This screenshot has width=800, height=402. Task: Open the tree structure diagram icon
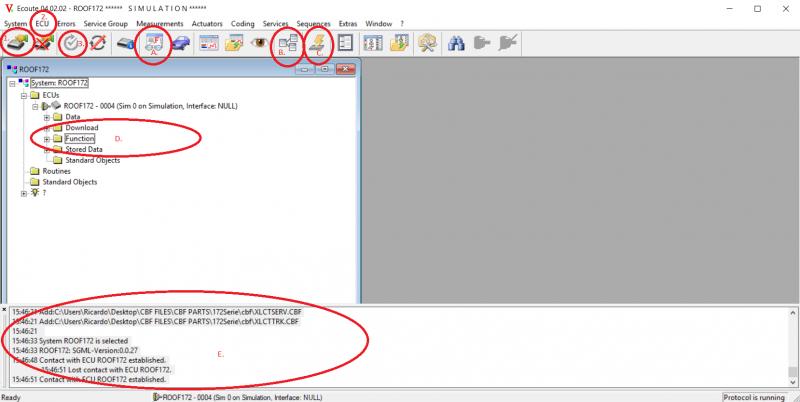click(288, 43)
